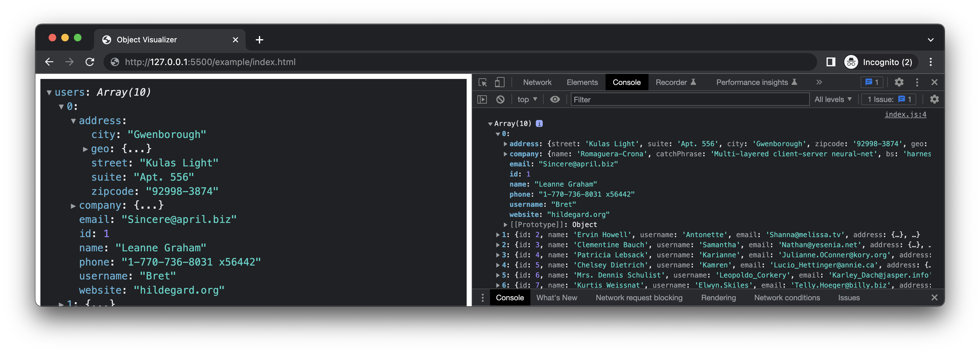The width and height of the screenshot is (980, 353).
Task: Open console settings gear beside issues
Action: 934,99
